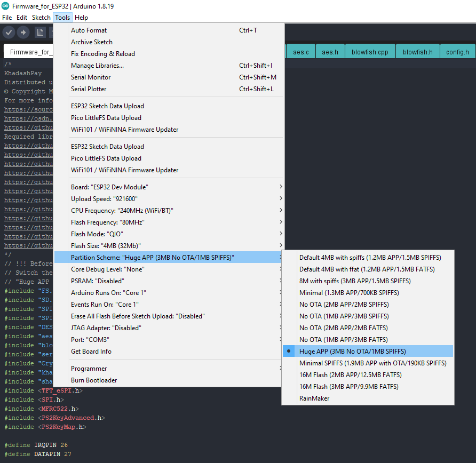Click Auto Format in Tools menu

click(169, 30)
